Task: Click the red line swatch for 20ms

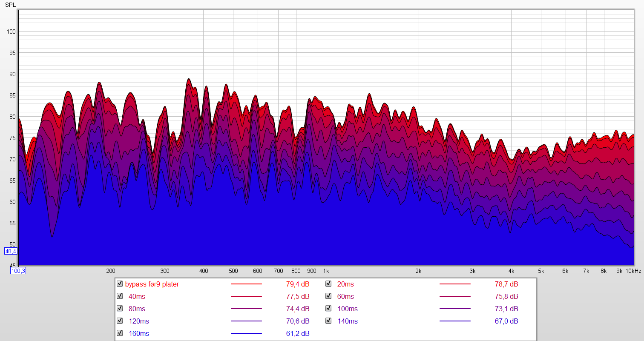Action: pyautogui.click(x=455, y=284)
